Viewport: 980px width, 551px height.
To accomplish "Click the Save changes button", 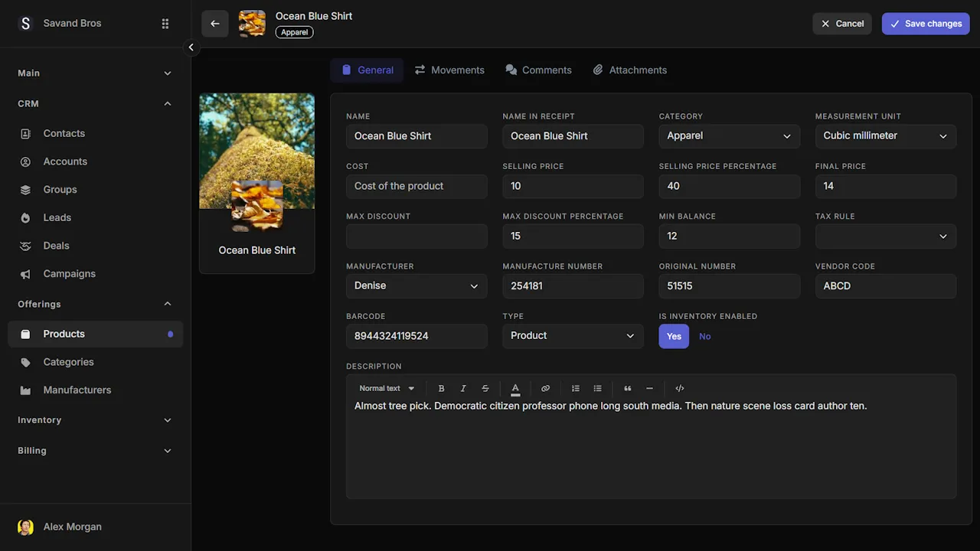I will click(x=926, y=24).
